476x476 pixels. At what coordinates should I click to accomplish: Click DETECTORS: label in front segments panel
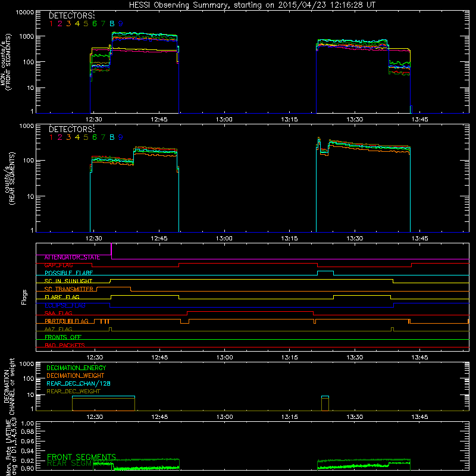point(71,15)
